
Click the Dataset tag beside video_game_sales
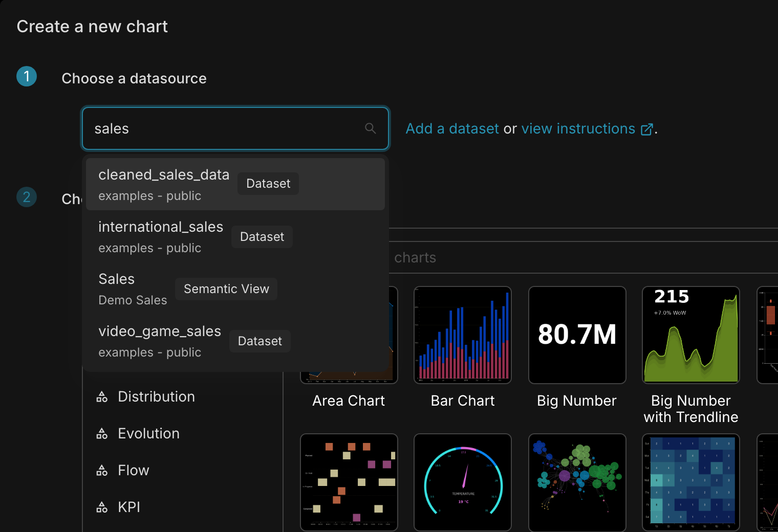coord(260,341)
